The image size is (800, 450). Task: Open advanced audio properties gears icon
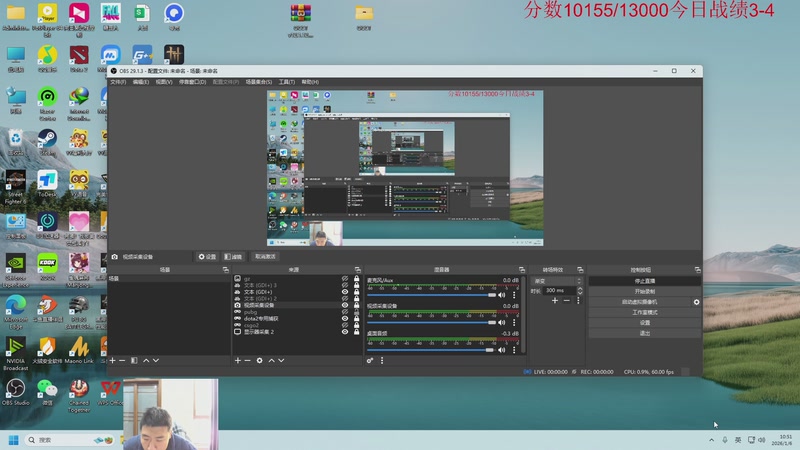click(x=370, y=360)
